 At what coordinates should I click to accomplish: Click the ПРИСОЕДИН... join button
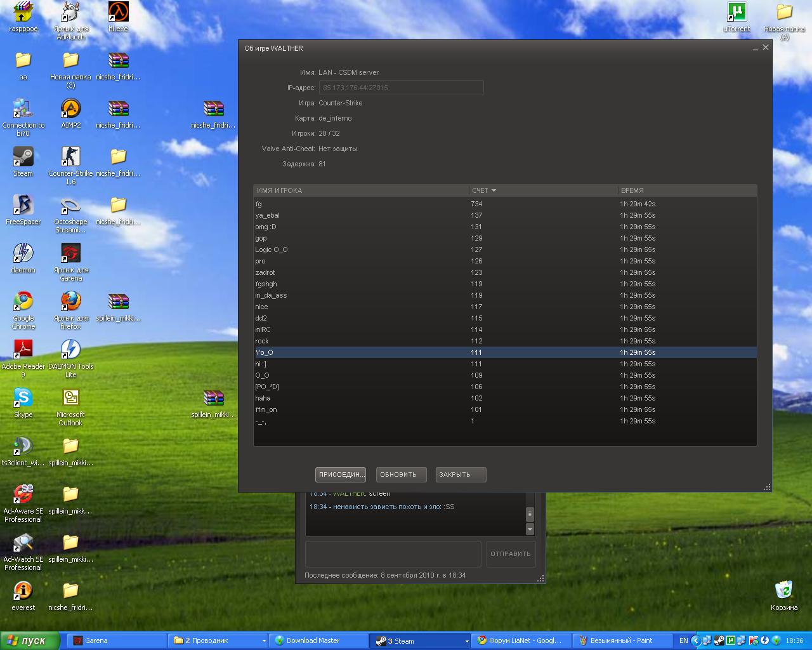[x=341, y=475]
